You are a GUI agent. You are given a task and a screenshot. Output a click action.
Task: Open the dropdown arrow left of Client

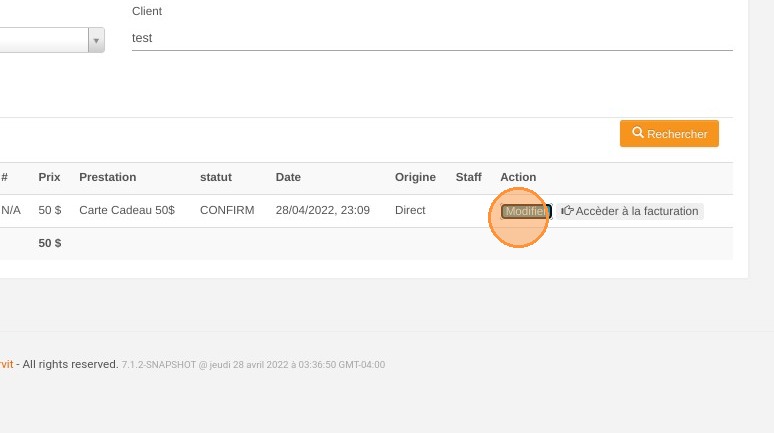[96, 40]
